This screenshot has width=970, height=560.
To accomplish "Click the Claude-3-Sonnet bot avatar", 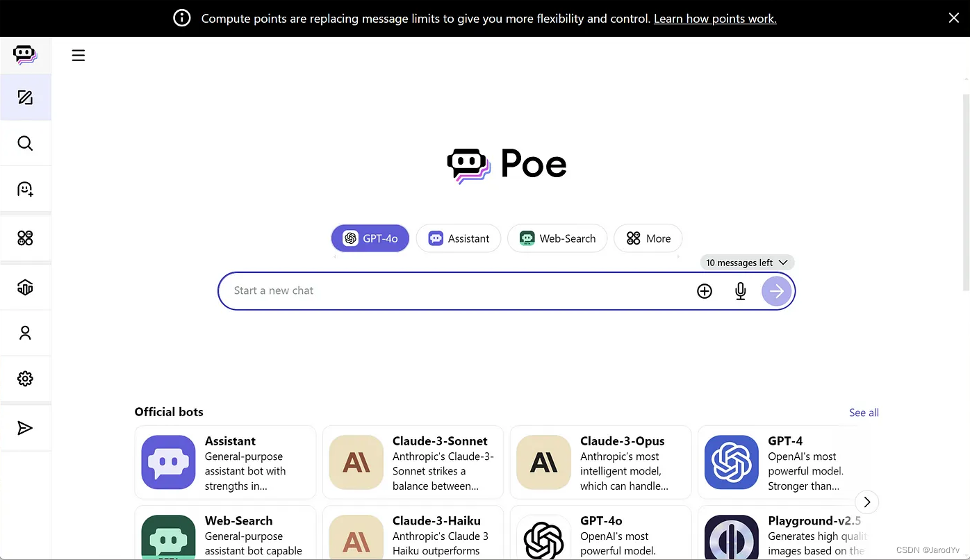I will [x=356, y=462].
